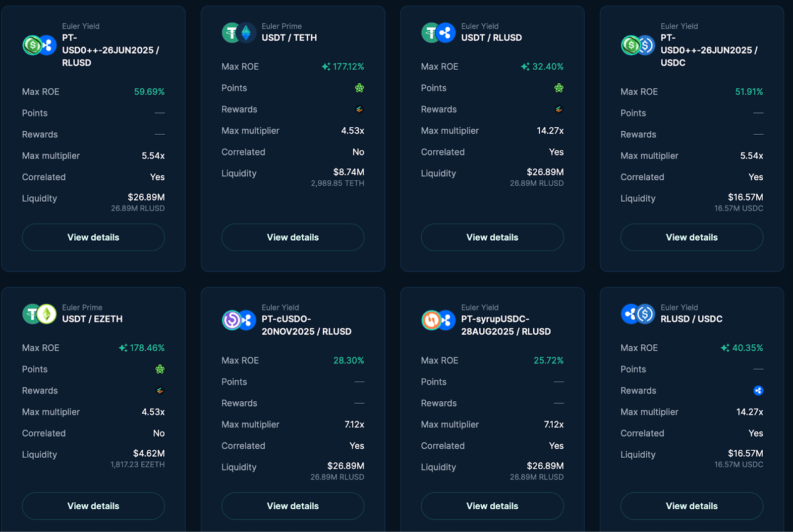
Task: Open View details for USDT / EZETH
Action: coord(93,506)
